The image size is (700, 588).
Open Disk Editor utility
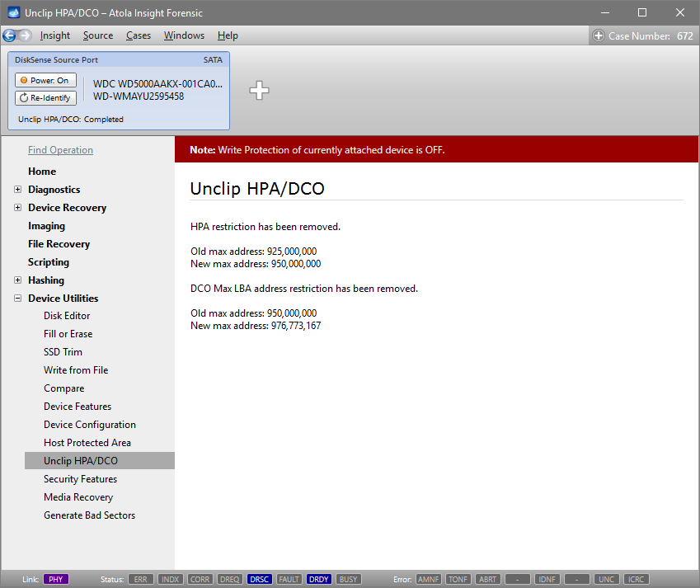(x=67, y=316)
